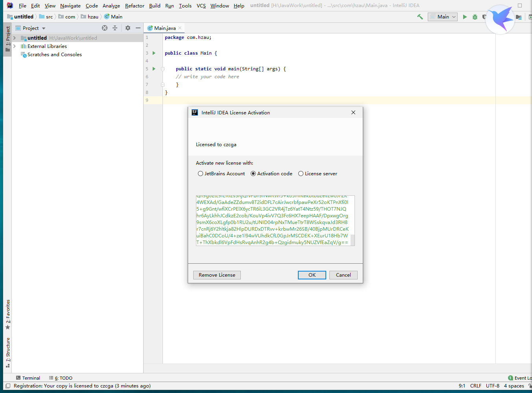Close the License Activation dialog
This screenshot has height=393, width=532.
353,112
